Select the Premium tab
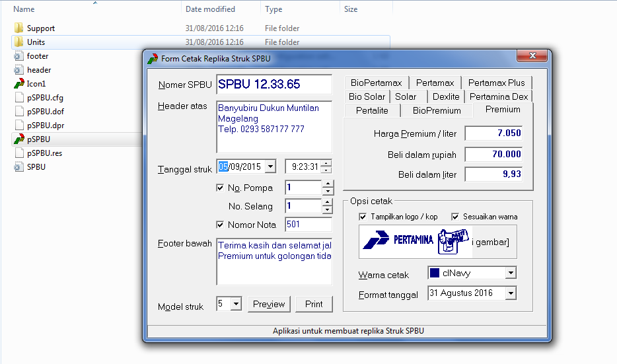The width and height of the screenshot is (617, 364). (x=503, y=110)
